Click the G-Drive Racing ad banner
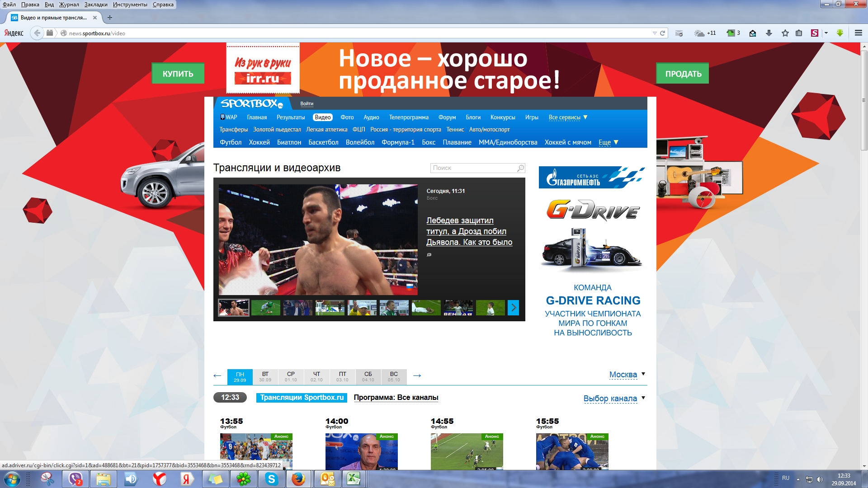The height and width of the screenshot is (488, 868). click(x=593, y=253)
